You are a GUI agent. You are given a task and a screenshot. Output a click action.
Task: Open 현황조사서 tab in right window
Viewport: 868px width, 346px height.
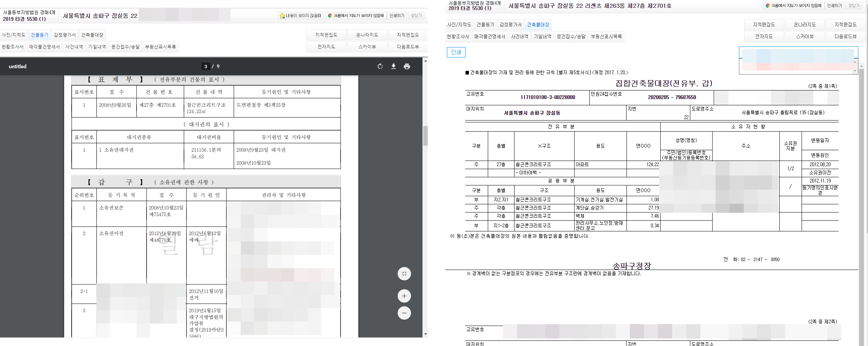pyautogui.click(x=458, y=36)
